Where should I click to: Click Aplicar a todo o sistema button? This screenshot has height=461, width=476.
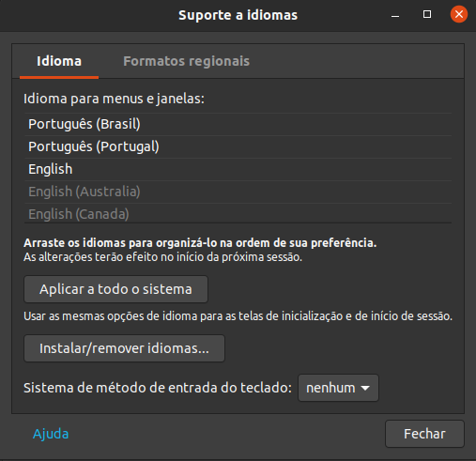[x=115, y=289]
